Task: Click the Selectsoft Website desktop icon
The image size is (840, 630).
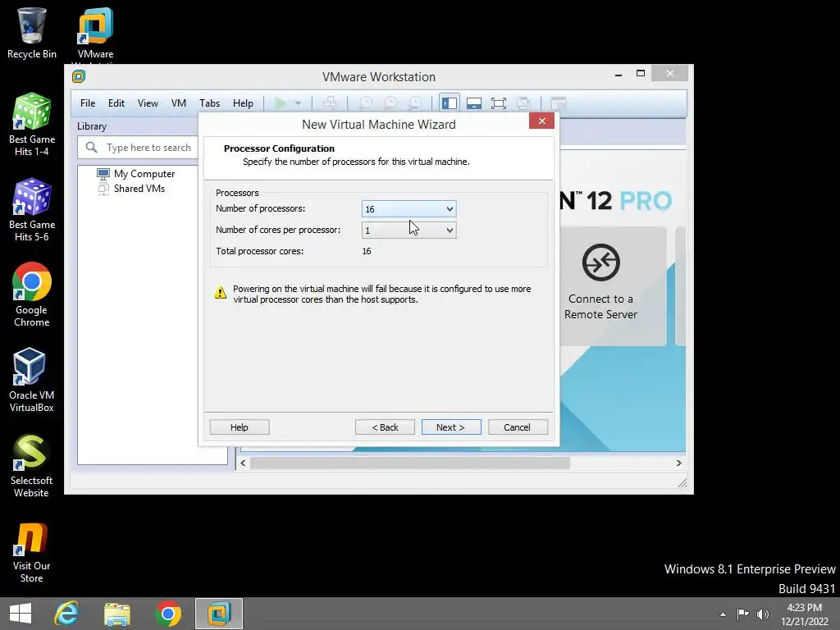Action: 32,465
